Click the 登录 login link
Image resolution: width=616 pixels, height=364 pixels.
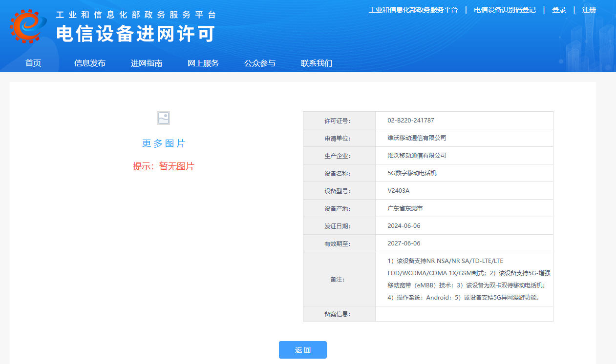tap(559, 10)
